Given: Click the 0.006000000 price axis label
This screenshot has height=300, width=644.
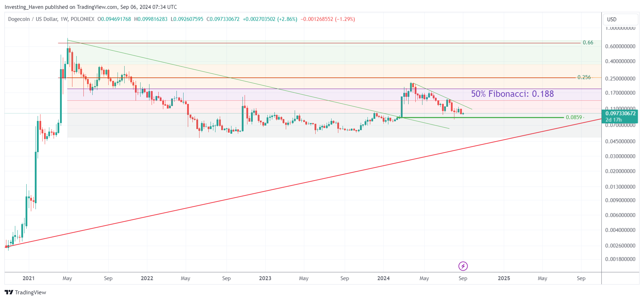Looking at the screenshot, I should [x=620, y=215].
